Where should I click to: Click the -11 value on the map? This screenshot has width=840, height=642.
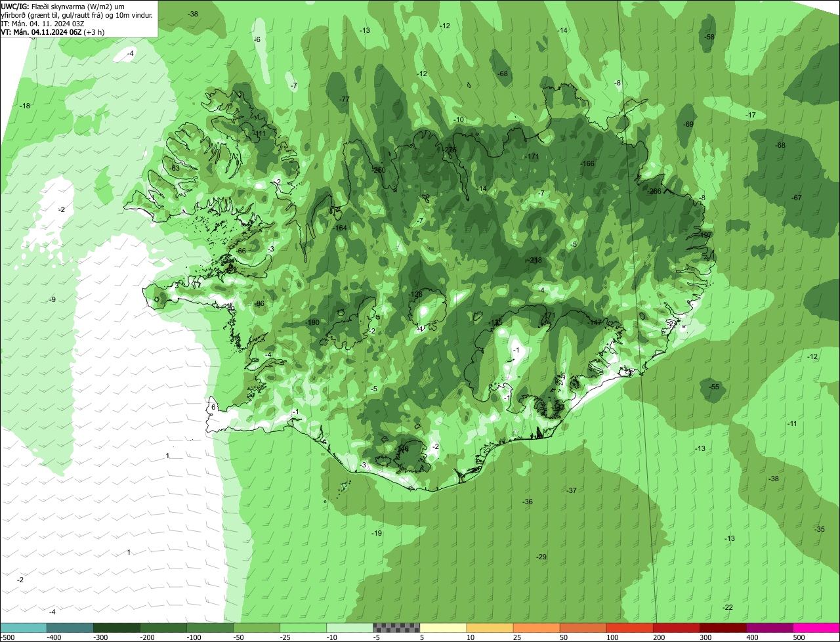[792, 424]
